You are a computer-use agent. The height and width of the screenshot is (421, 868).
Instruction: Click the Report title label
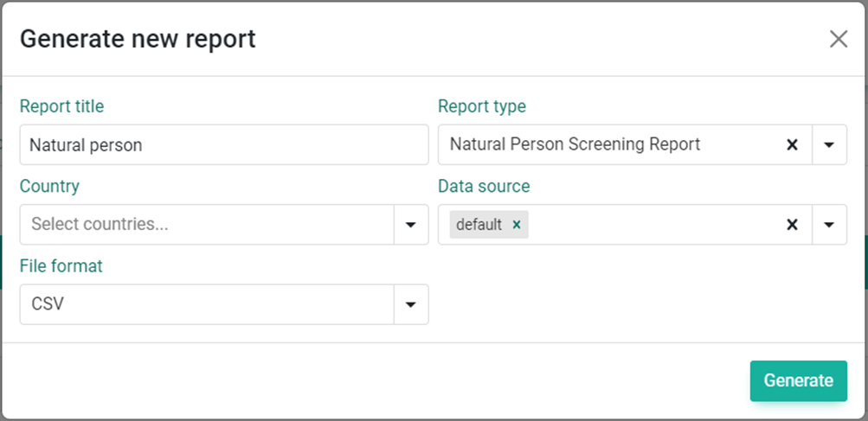click(x=61, y=105)
